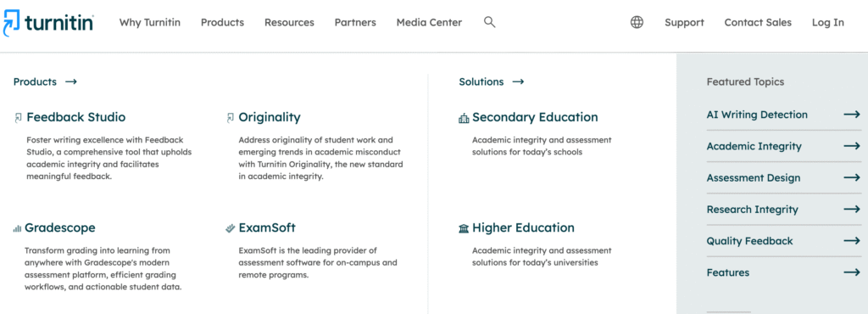
Task: Open the Media Center menu item
Action: [429, 22]
